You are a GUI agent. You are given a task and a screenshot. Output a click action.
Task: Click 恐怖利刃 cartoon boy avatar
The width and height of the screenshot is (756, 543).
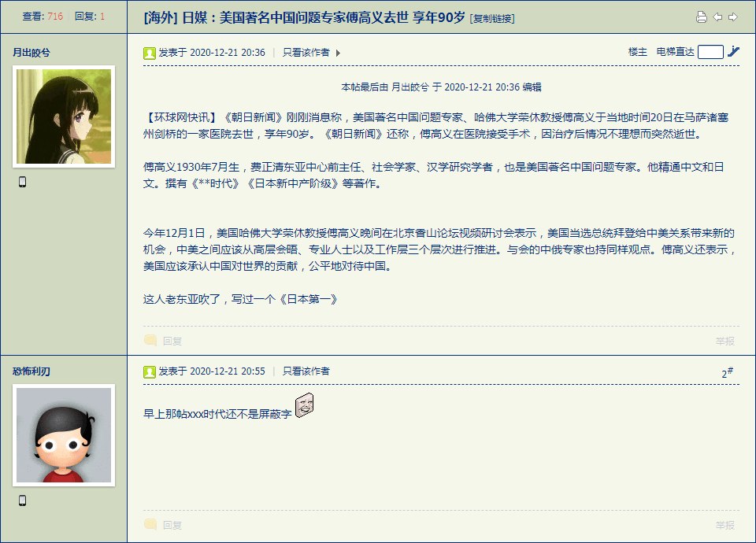(x=64, y=435)
